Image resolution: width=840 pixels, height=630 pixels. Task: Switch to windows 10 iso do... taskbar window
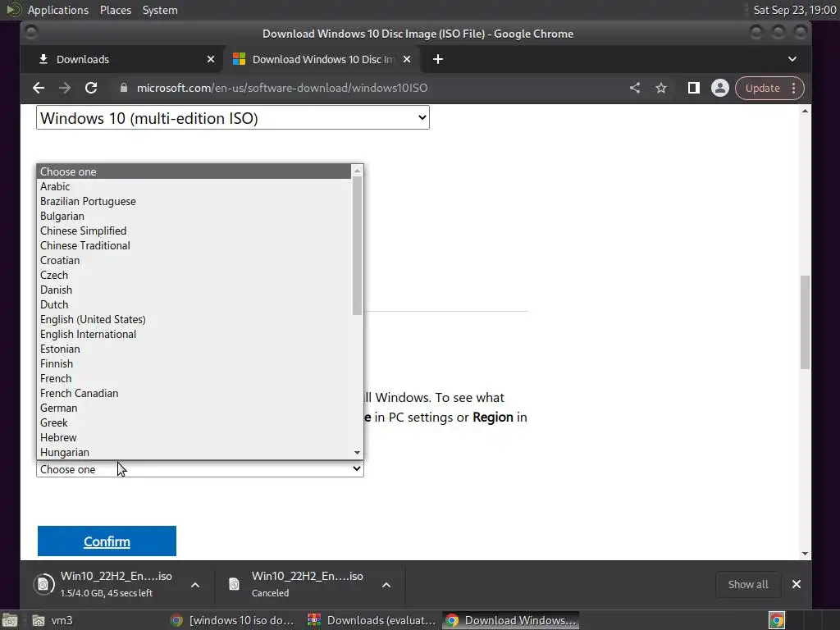pos(232,620)
